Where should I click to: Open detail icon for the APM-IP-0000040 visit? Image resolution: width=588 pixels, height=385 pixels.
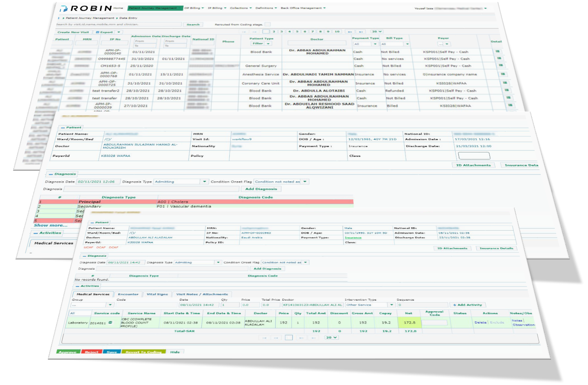click(498, 51)
